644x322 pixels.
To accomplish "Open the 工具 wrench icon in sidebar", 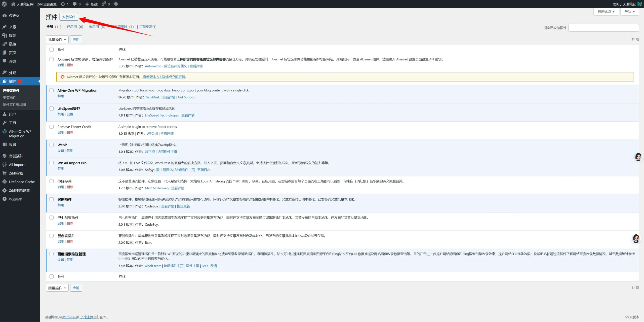I will (x=5, y=123).
